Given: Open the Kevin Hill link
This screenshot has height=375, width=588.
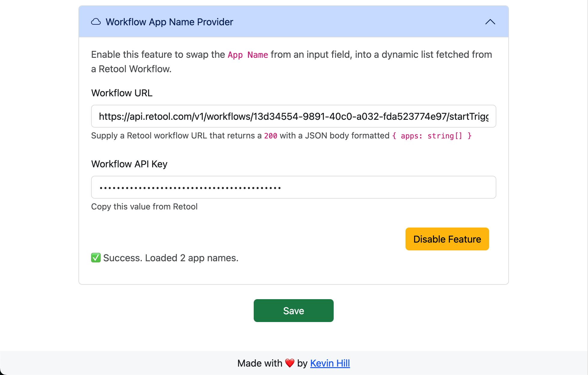Looking at the screenshot, I should 330,363.
